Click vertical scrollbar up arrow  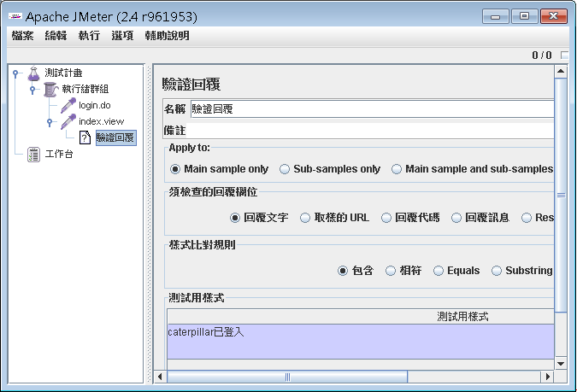(561, 72)
